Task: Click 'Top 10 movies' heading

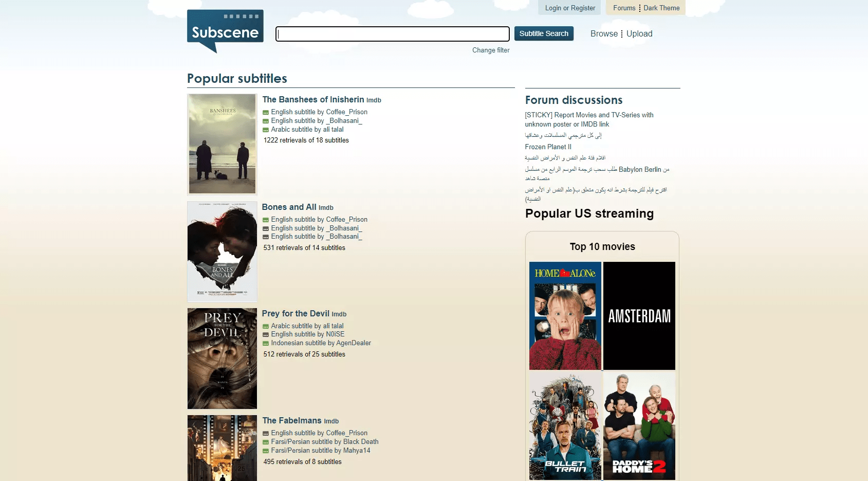Action: [x=602, y=246]
